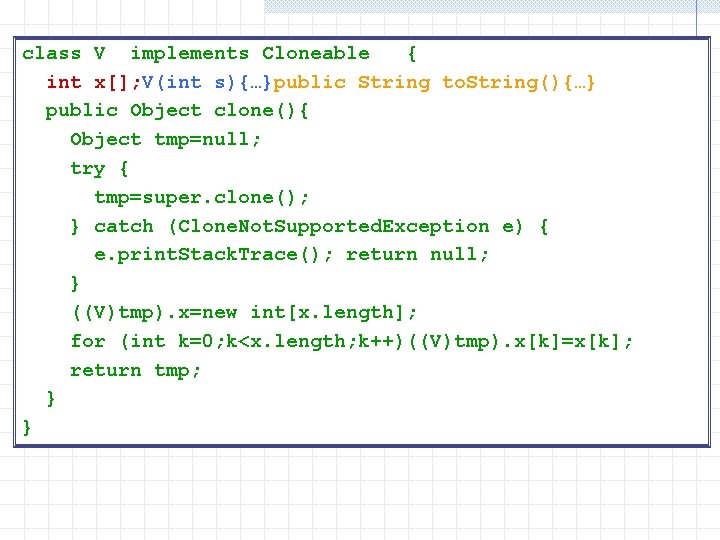Click the blue 'V(int s){…}' constructor
The height and width of the screenshot is (540, 720).
(x=206, y=83)
